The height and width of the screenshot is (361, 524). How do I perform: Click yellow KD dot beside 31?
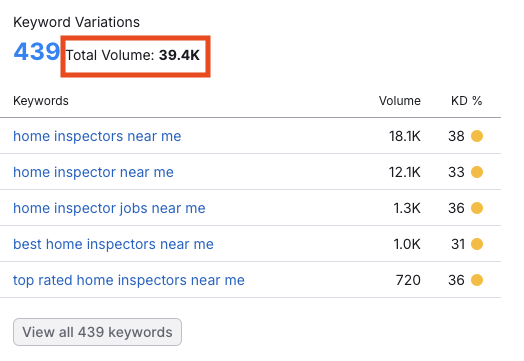pyautogui.click(x=477, y=244)
